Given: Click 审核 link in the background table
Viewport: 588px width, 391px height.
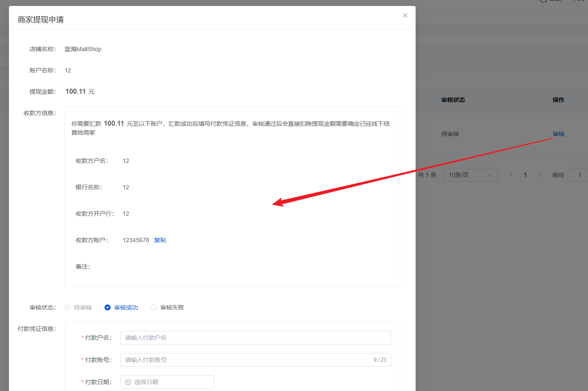Looking at the screenshot, I should (x=559, y=134).
